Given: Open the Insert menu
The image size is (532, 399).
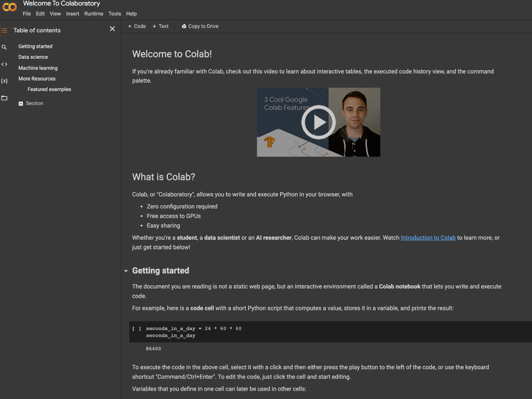Looking at the screenshot, I should pyautogui.click(x=72, y=14).
